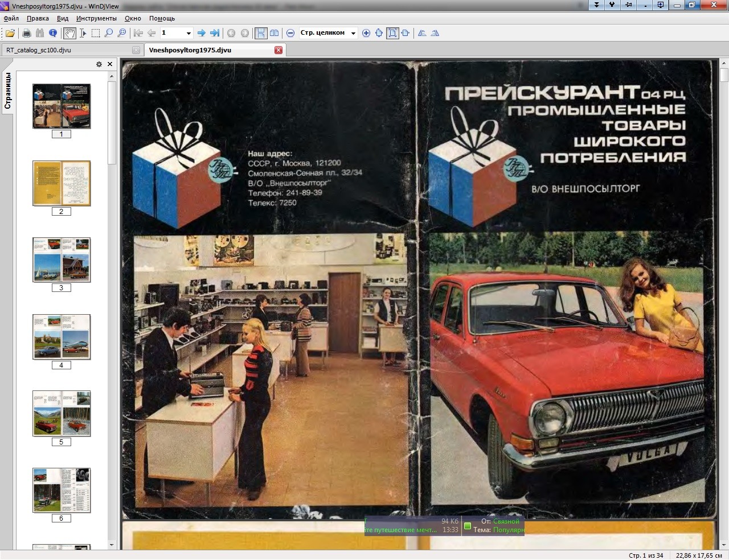The image size is (729, 560).
Task: Open Find with the binoculars icon
Action: point(40,33)
